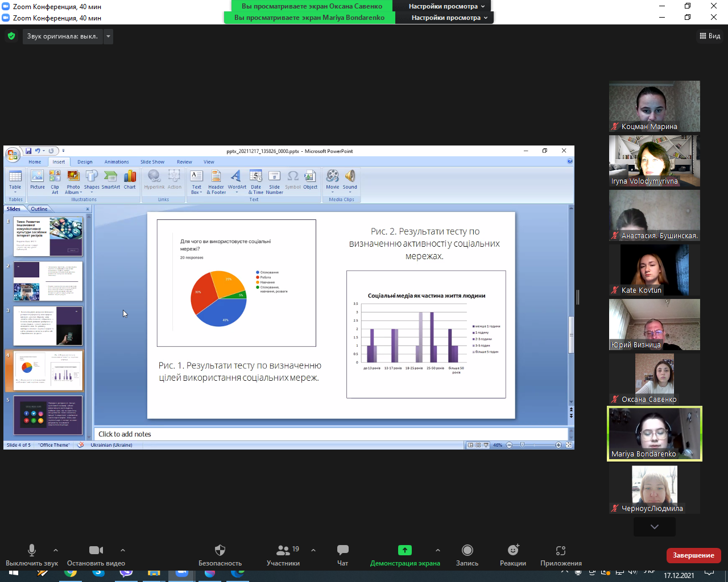Viewport: 728px width, 582px height.
Task: Open screen share options arrow
Action: 437,550
